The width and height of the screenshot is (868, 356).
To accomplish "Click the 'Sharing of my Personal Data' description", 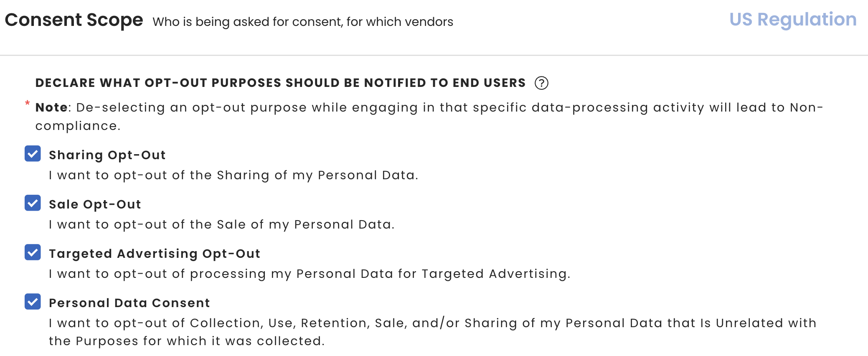I will (x=233, y=175).
